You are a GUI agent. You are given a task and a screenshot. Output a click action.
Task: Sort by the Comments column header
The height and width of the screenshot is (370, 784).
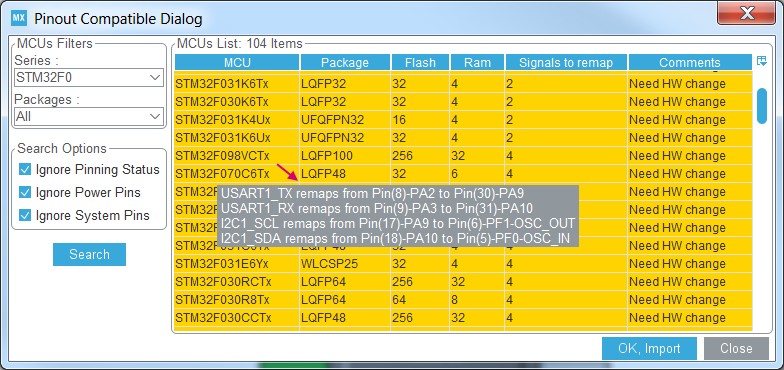[x=690, y=62]
